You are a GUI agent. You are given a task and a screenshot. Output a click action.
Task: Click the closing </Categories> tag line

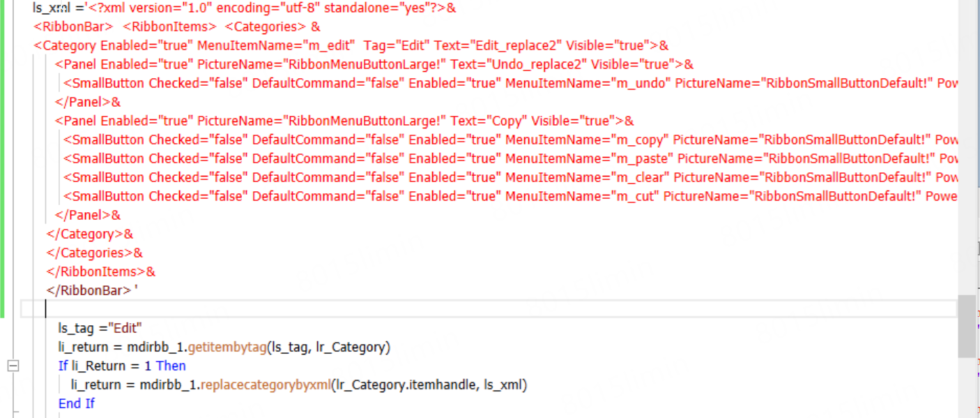tap(94, 253)
